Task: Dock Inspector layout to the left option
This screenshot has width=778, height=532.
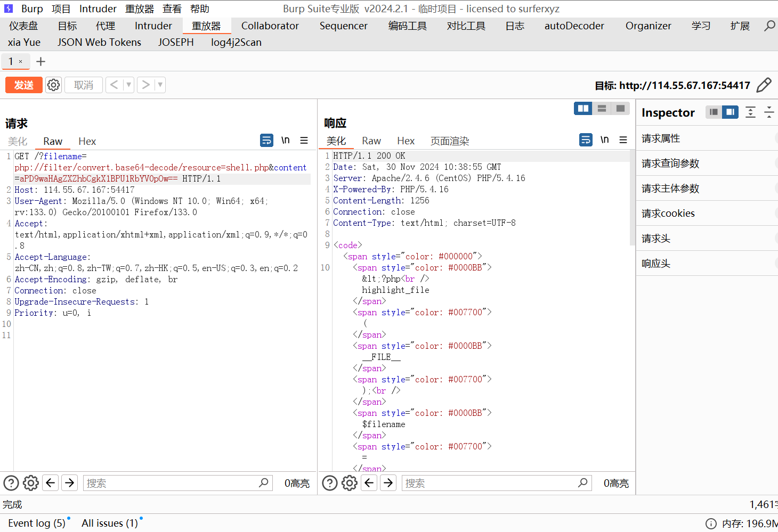Action: pos(714,112)
